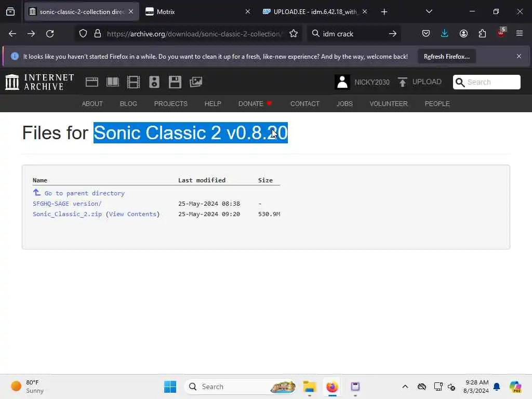Open the JOBS menu item
The image size is (532, 399).
(344, 104)
